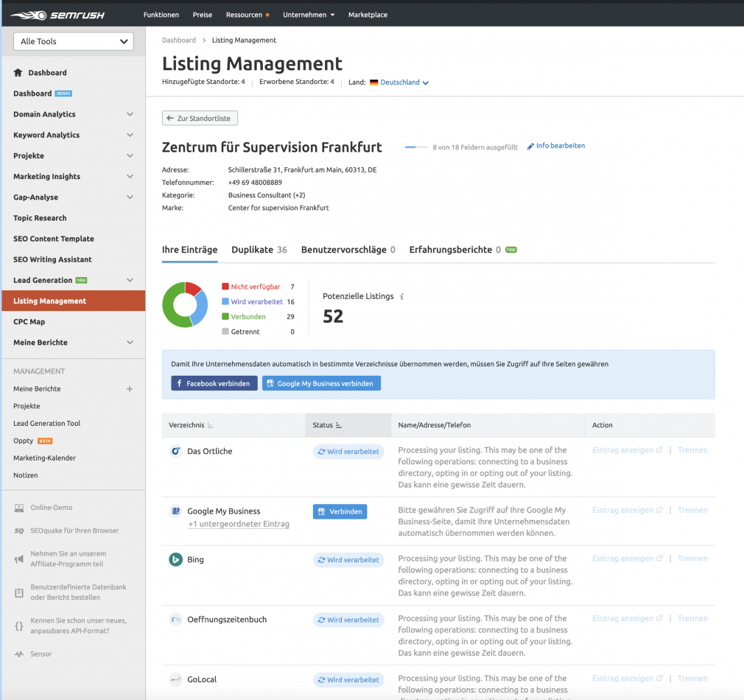Sort by Status column sort icon
Viewport: 744px width, 700px height.
point(338,425)
